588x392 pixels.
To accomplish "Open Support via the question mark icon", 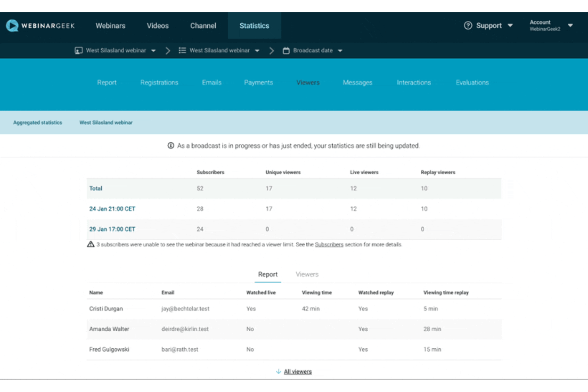I will 469,25.
